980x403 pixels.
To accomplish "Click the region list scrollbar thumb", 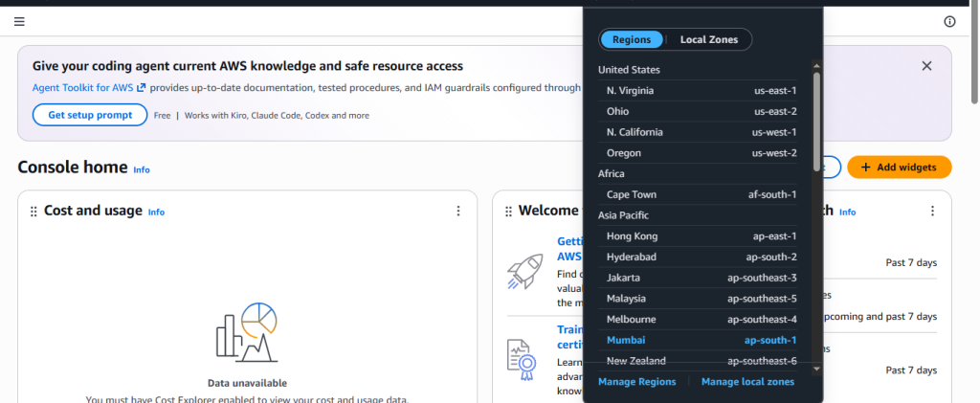I will click(816, 122).
